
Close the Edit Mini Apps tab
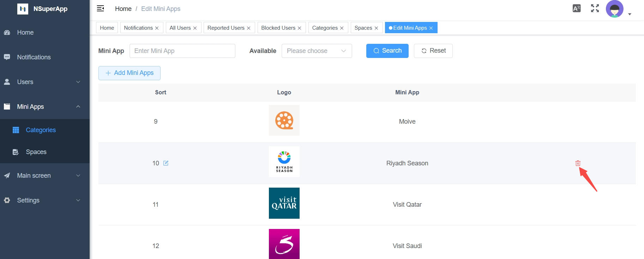(x=431, y=28)
